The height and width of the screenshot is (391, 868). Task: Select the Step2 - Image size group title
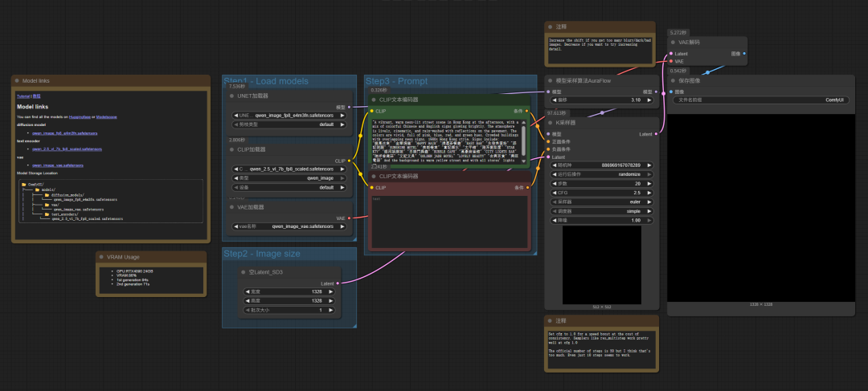[262, 253]
